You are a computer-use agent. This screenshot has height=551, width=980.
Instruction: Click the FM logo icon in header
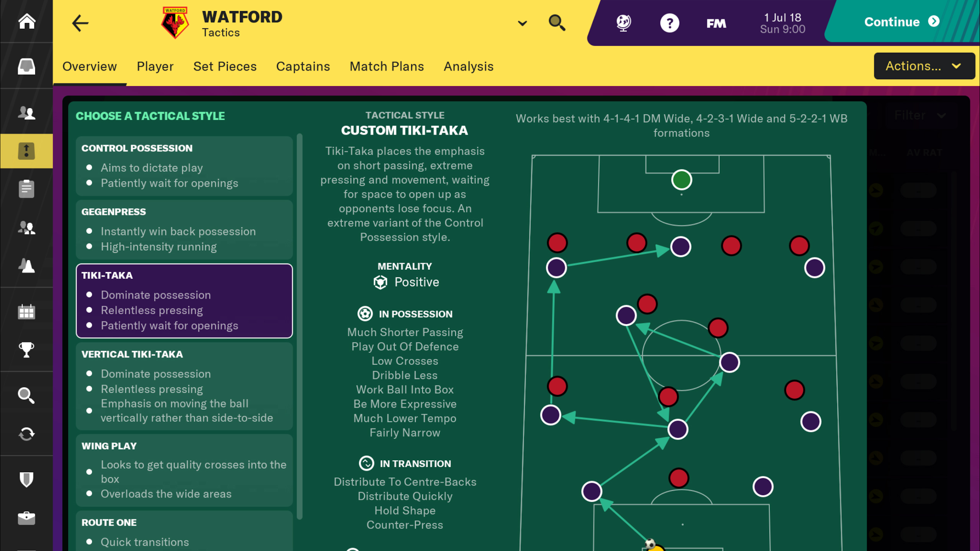715,23
